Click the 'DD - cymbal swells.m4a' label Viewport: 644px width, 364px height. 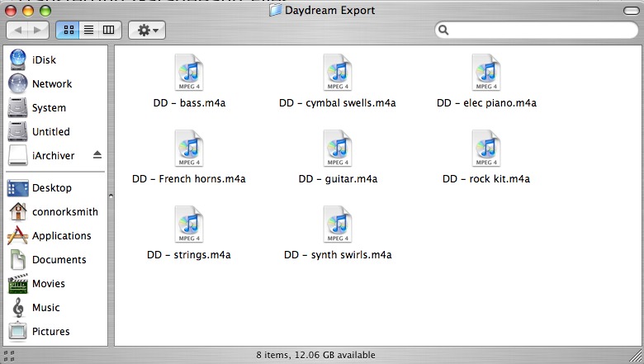click(338, 103)
